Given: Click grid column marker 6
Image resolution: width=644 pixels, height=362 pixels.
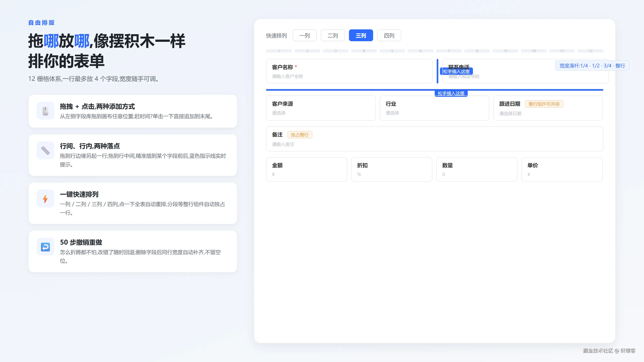Looking at the screenshot, I should coord(420,51).
